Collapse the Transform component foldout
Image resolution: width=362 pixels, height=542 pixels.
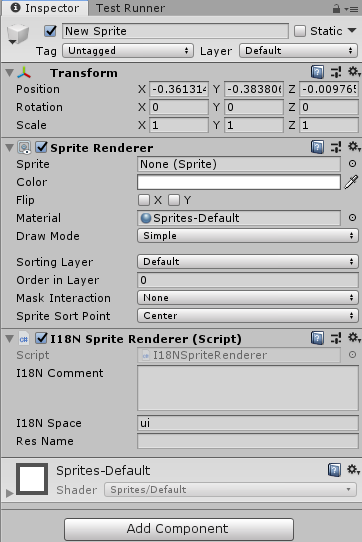9,73
